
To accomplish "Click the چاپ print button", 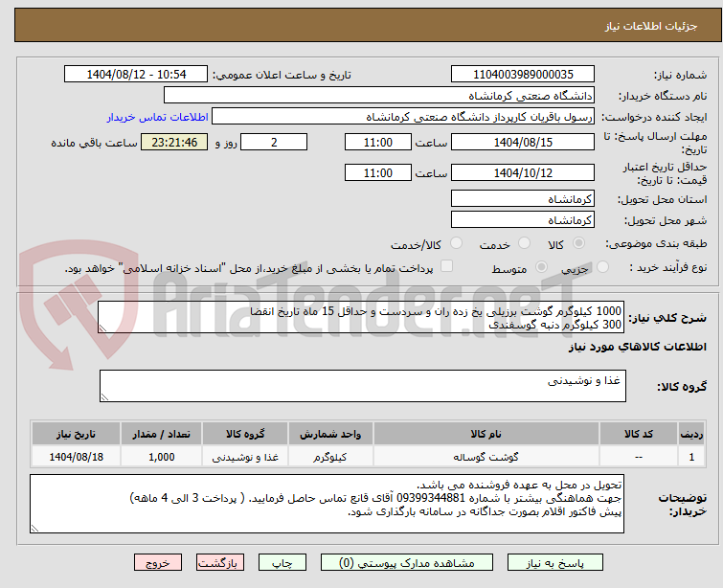I will 282,563.
